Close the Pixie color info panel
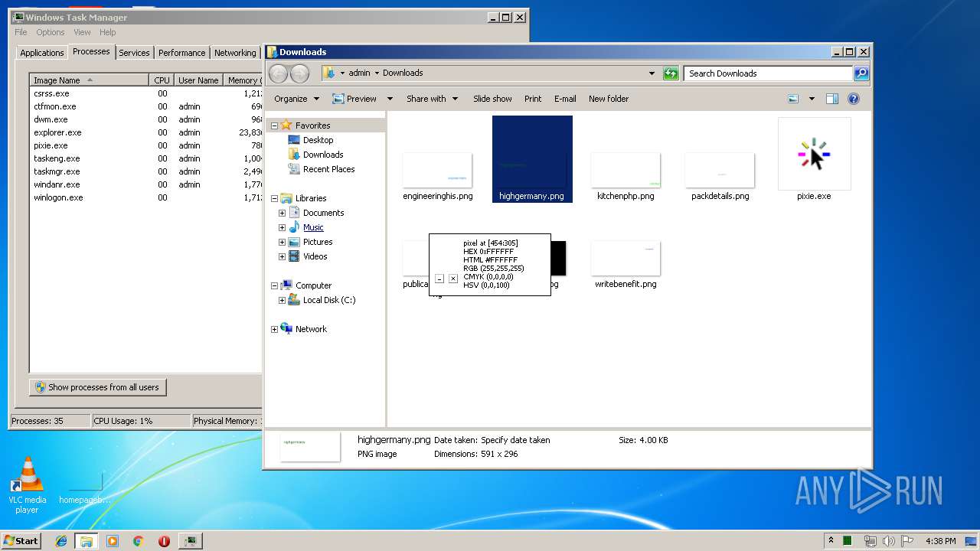The width and height of the screenshot is (980, 551). point(453,279)
